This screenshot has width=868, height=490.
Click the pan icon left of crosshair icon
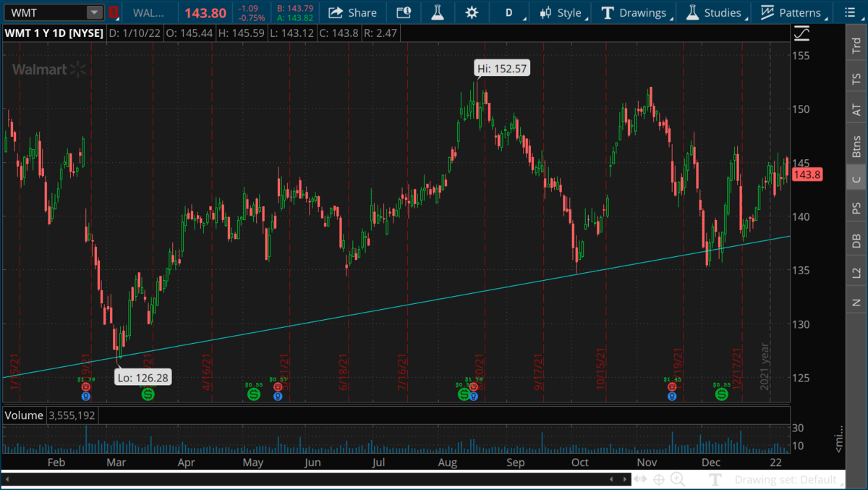[640, 479]
